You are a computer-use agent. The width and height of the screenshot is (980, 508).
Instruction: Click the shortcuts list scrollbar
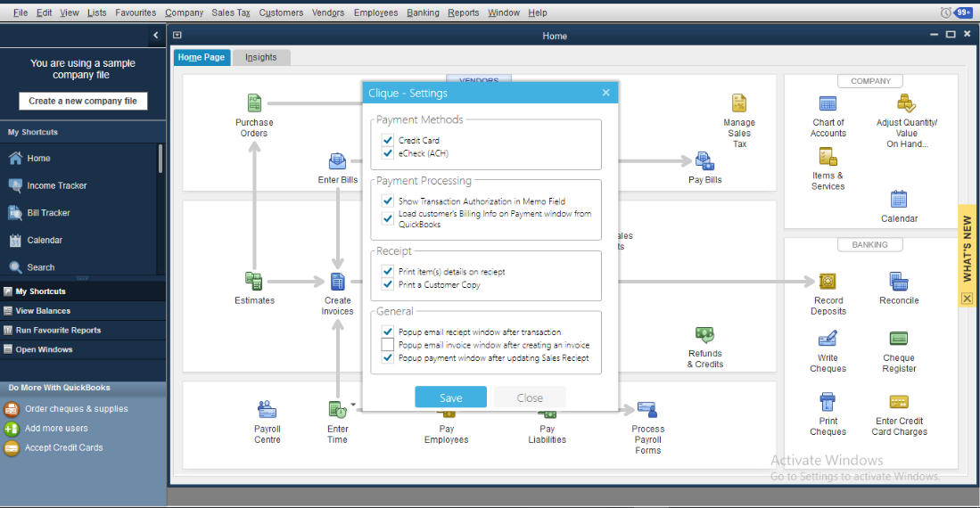click(161, 159)
